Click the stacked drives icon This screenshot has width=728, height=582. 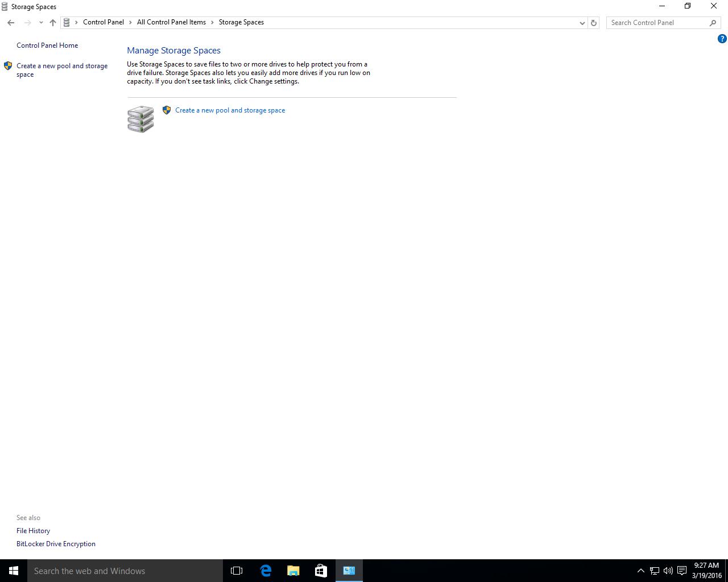(x=140, y=119)
